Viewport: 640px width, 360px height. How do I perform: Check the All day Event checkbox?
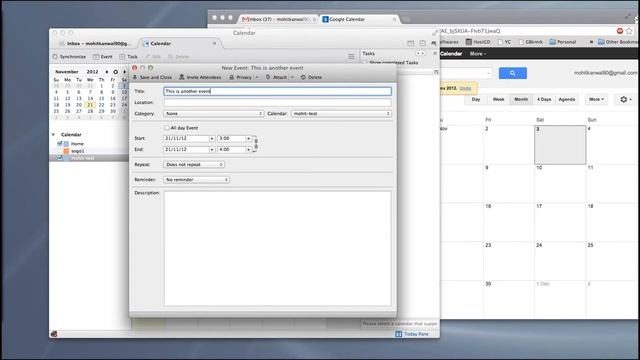click(x=167, y=128)
